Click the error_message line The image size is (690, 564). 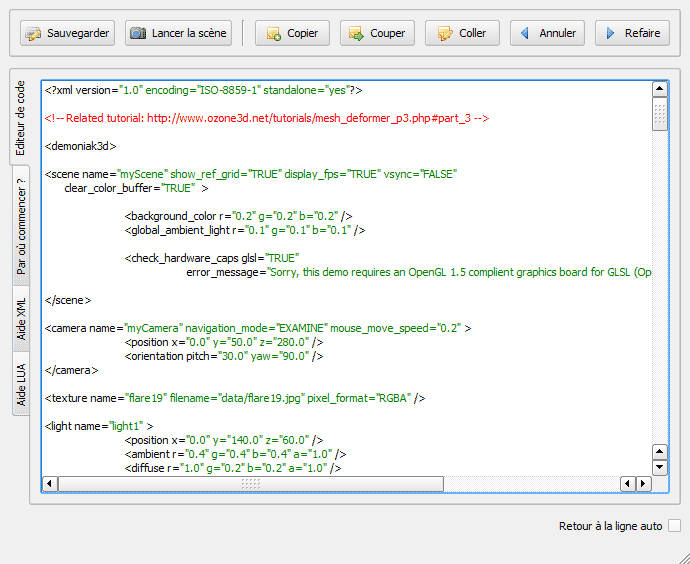point(418,272)
